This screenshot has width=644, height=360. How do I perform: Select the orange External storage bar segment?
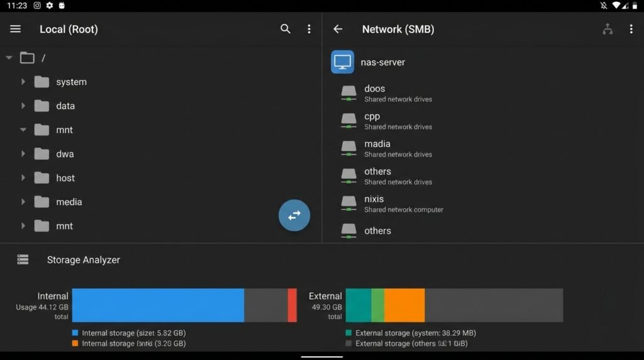pyautogui.click(x=404, y=305)
